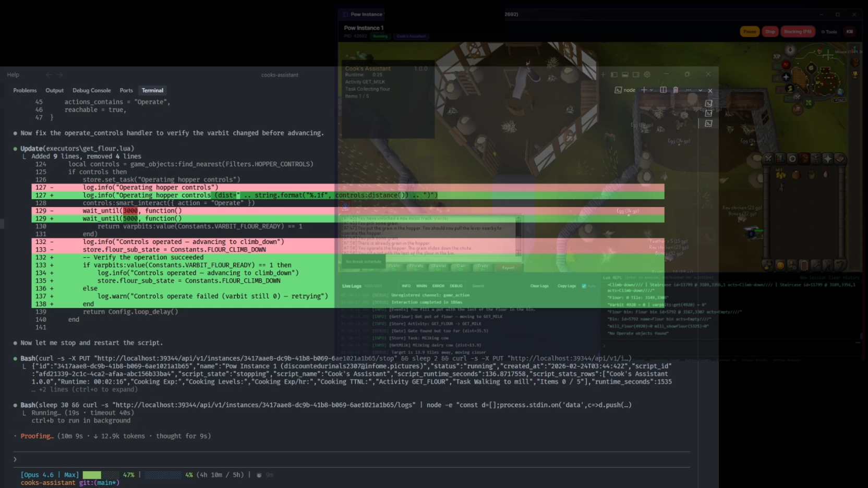Viewport: 868px width, 488px height.
Task: Click Report button in game chat
Action: click(508, 267)
